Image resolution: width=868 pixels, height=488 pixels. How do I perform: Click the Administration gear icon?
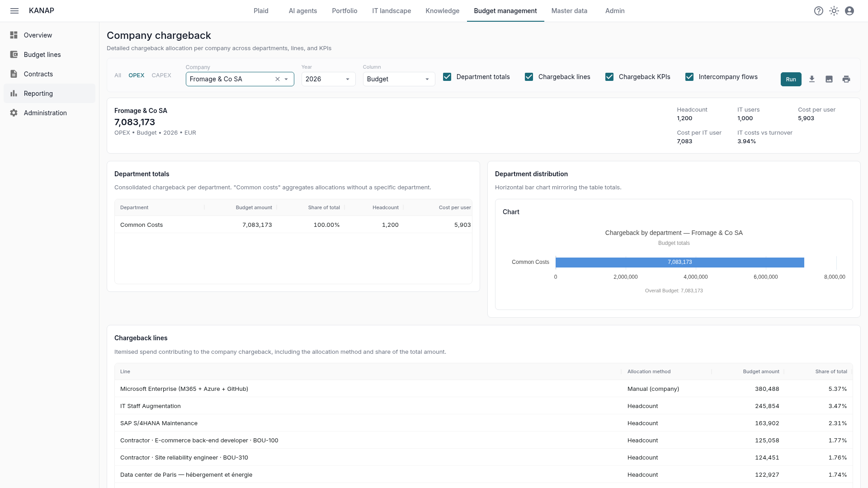point(14,113)
